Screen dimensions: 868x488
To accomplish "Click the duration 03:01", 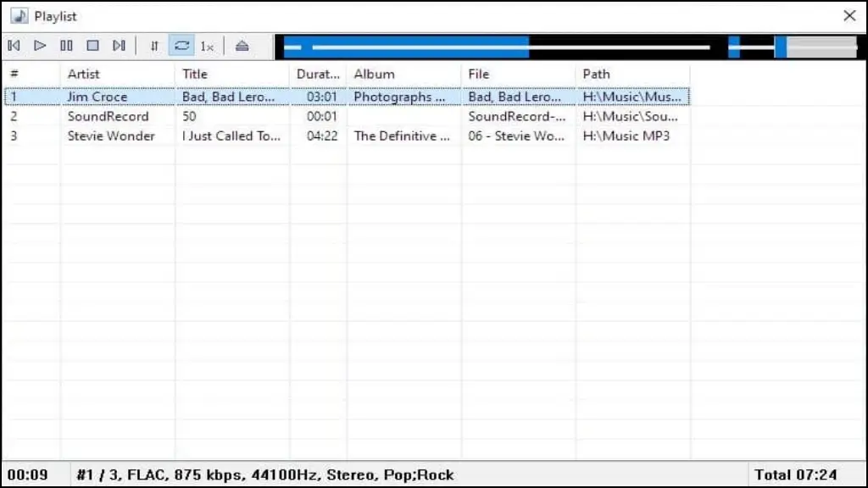I will 321,97.
